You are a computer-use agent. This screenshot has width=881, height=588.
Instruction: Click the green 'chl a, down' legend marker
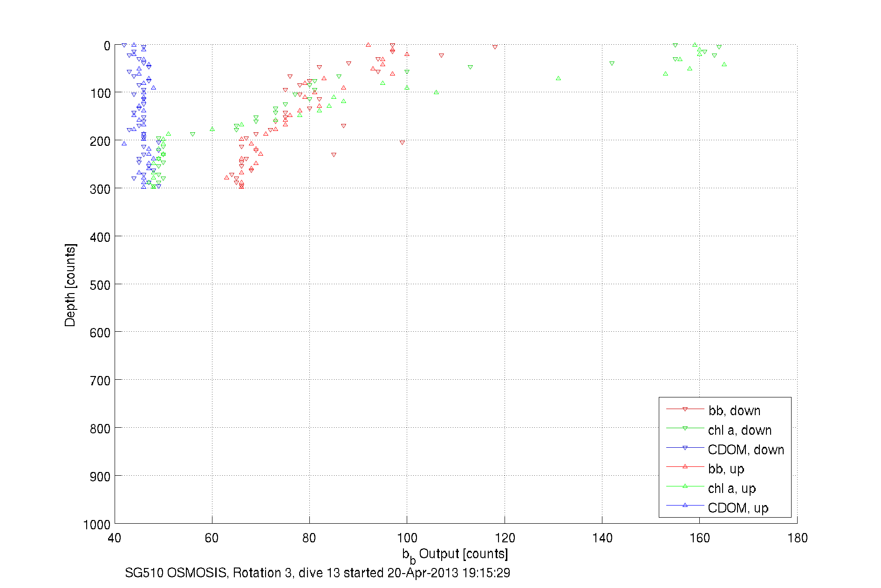[685, 428]
